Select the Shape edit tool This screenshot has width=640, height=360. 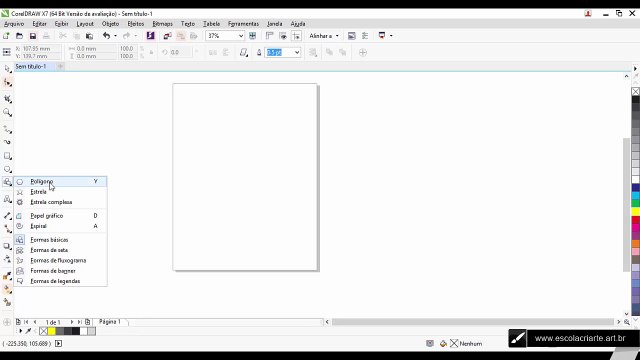point(7,83)
